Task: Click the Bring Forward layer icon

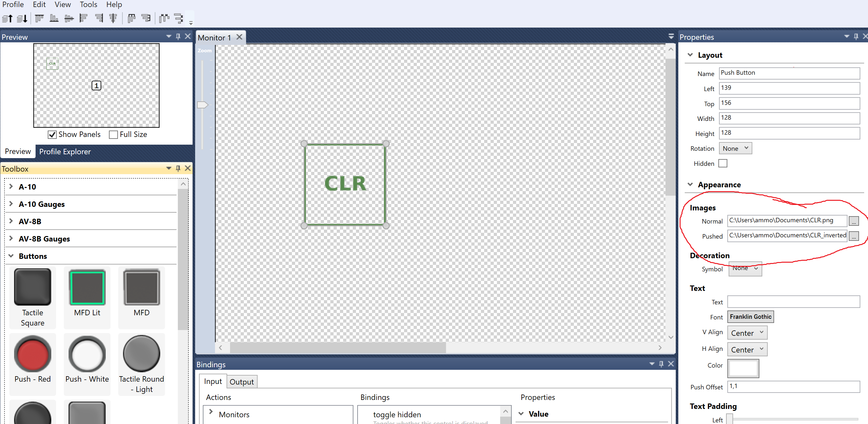Action: (7, 19)
